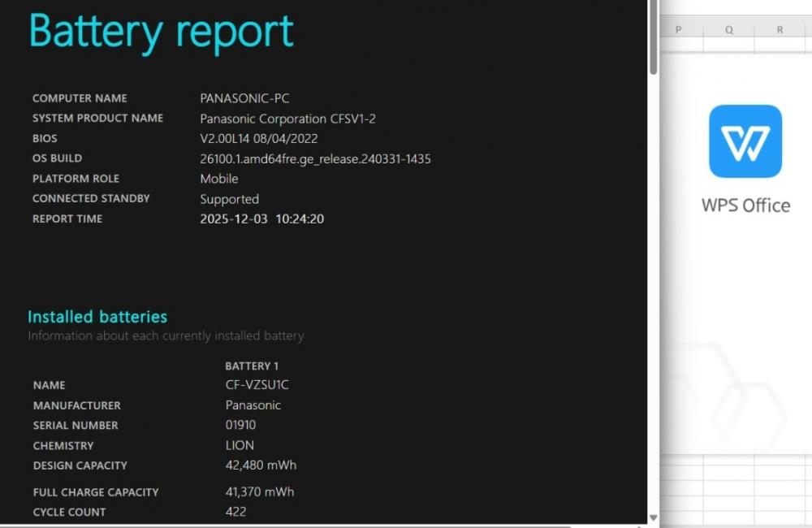Click the 'COMPUTER NAME' label
Screen dimensions: 812x528
[80, 98]
